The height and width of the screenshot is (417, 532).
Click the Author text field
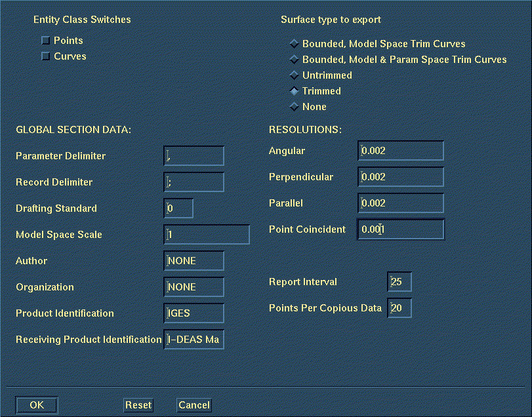pyautogui.click(x=194, y=261)
